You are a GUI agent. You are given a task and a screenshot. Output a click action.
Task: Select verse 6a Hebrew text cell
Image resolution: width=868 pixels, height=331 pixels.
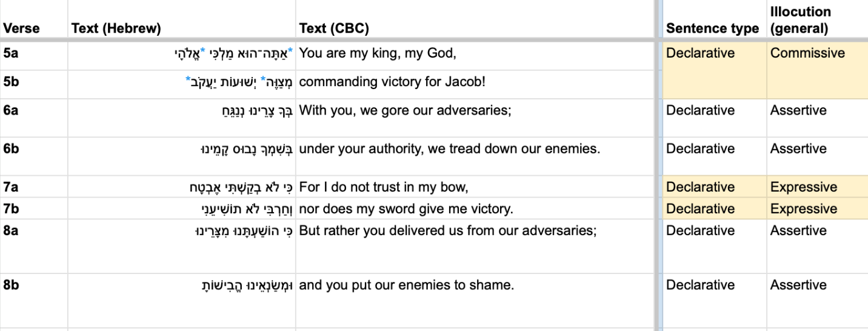click(x=182, y=118)
